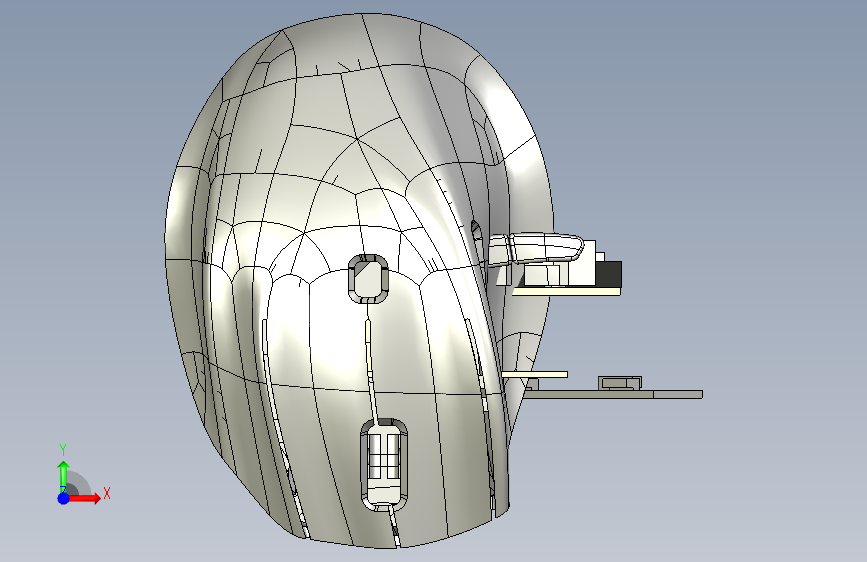Select the long flat circuit board extending right
The height and width of the screenshot is (562, 867).
coord(613,394)
